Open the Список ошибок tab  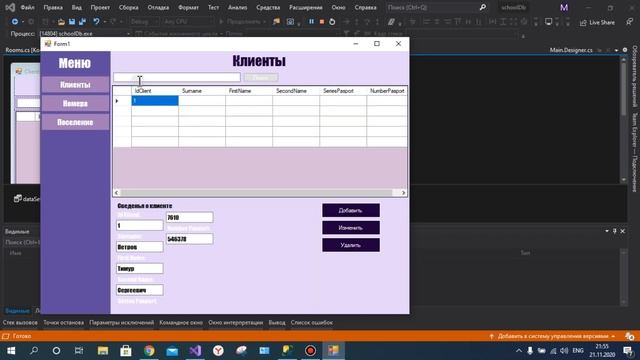(x=311, y=323)
